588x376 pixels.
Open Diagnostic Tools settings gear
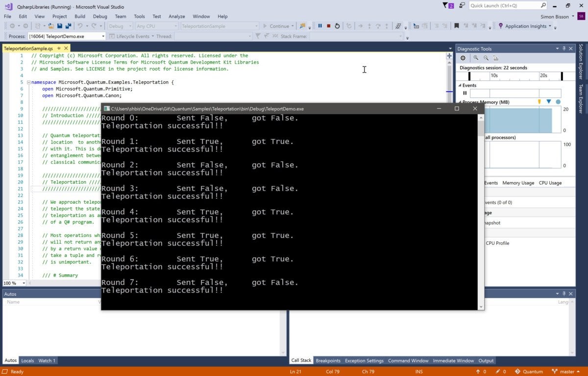click(463, 58)
